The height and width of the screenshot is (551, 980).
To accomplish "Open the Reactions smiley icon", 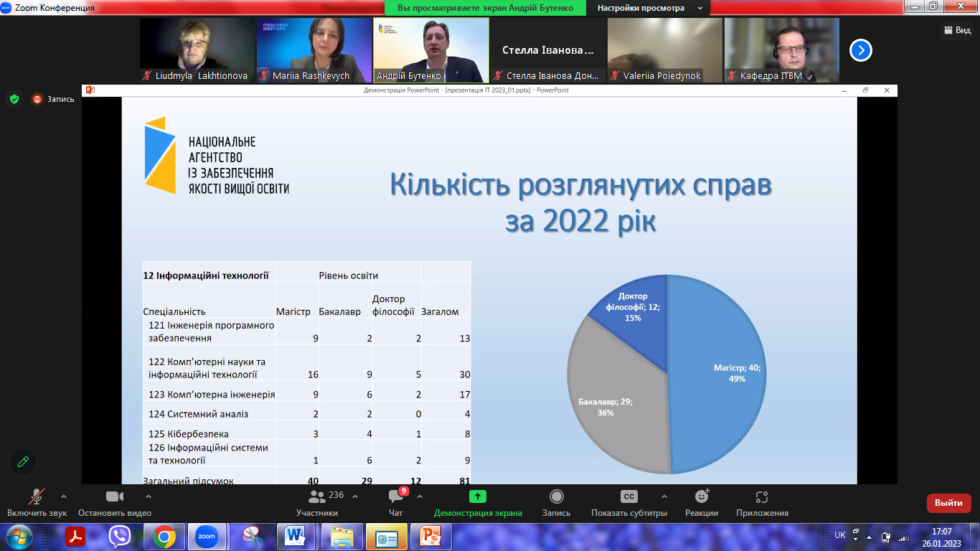I will (702, 496).
